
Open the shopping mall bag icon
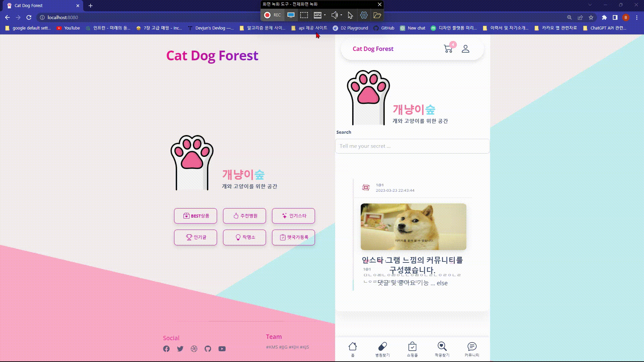412,346
